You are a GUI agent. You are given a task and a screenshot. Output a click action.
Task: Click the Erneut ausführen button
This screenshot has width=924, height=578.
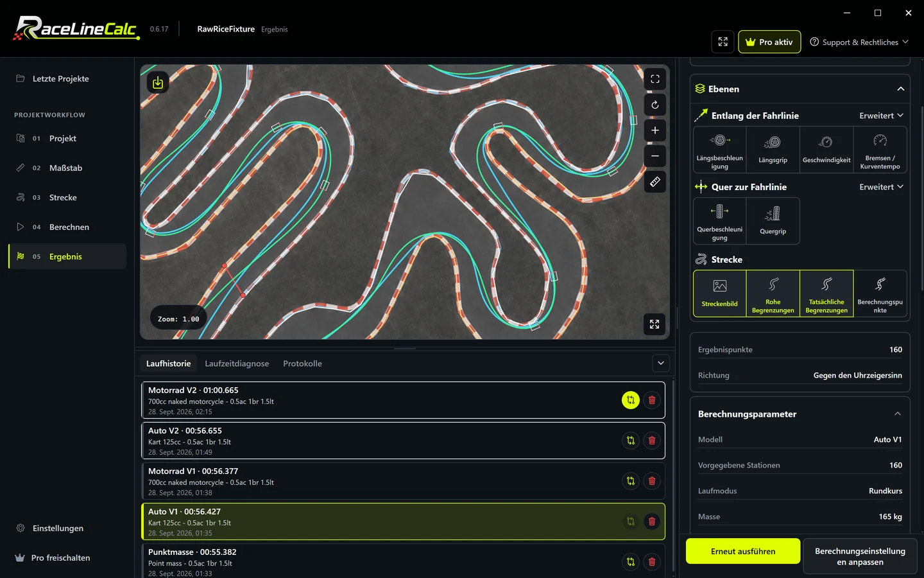743,551
